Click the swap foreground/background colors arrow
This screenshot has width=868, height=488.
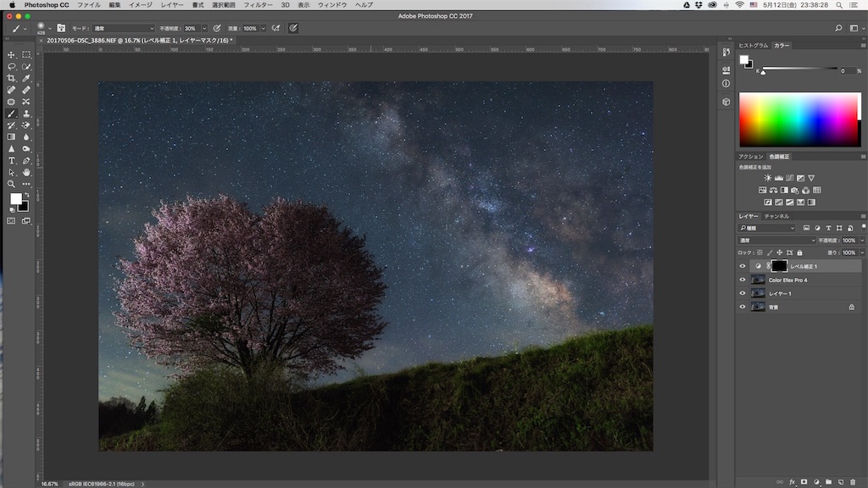(26, 196)
